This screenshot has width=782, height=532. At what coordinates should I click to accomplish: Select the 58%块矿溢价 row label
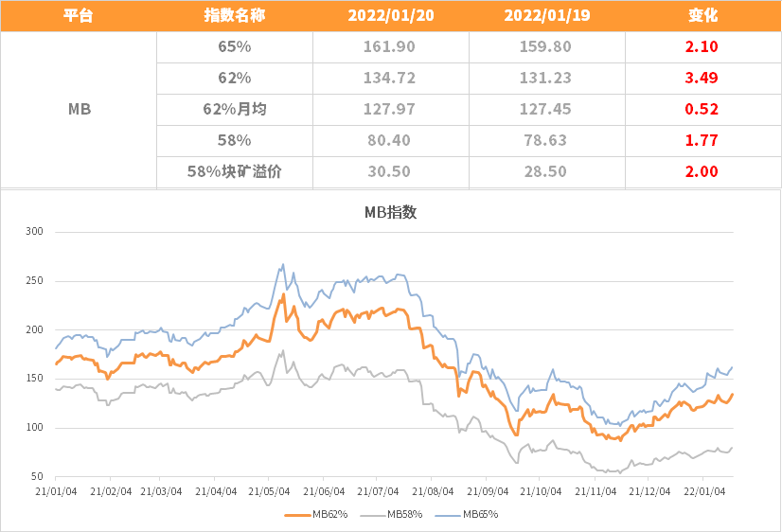235,171
